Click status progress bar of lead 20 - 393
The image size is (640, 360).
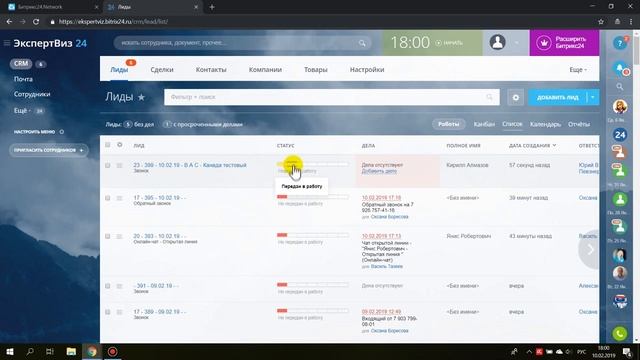point(313,235)
